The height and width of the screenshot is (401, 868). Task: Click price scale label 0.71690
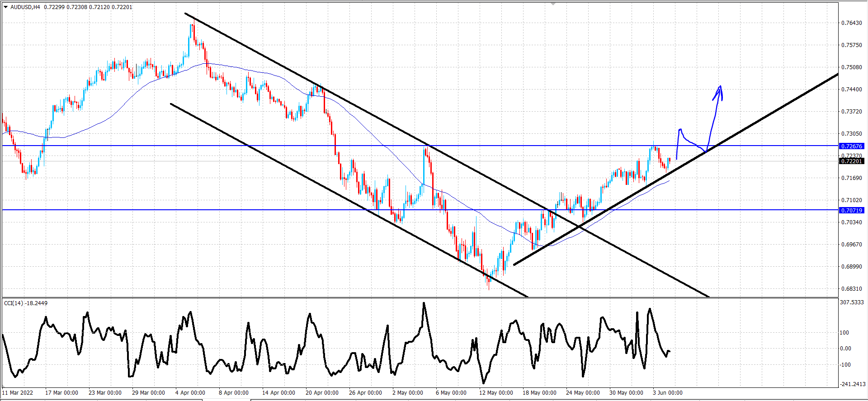point(851,178)
